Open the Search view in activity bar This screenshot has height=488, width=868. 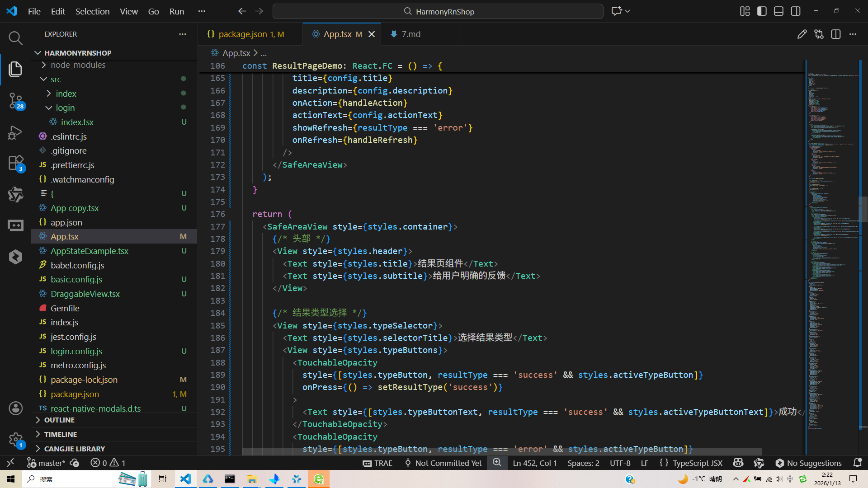[15, 38]
